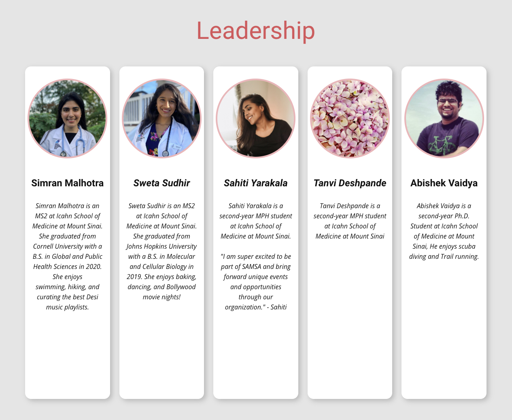This screenshot has width=512, height=420.
Task: Click Simran Malhotra's bio paragraph
Action: pos(68,256)
